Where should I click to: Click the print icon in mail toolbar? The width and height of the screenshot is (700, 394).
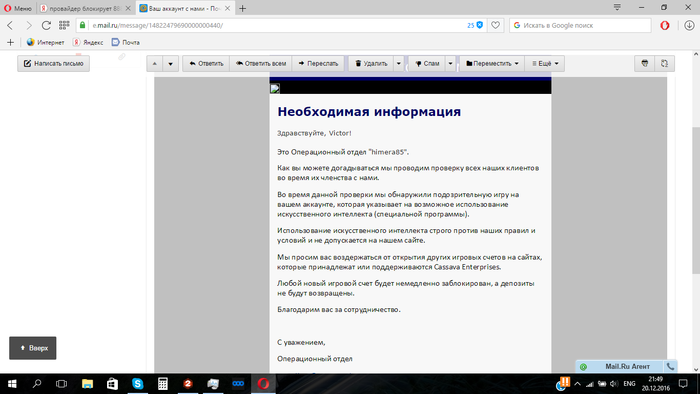click(645, 63)
